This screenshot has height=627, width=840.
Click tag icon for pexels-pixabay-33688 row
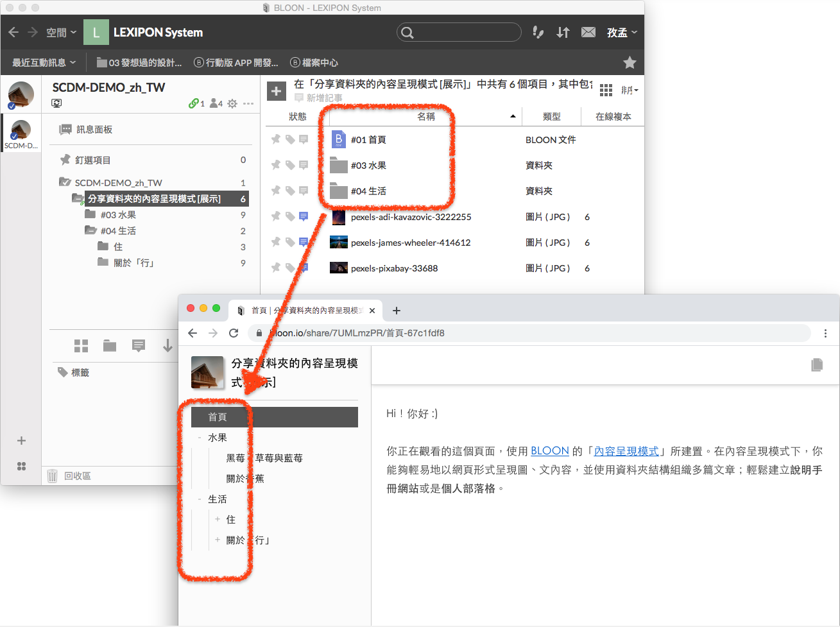coord(290,268)
